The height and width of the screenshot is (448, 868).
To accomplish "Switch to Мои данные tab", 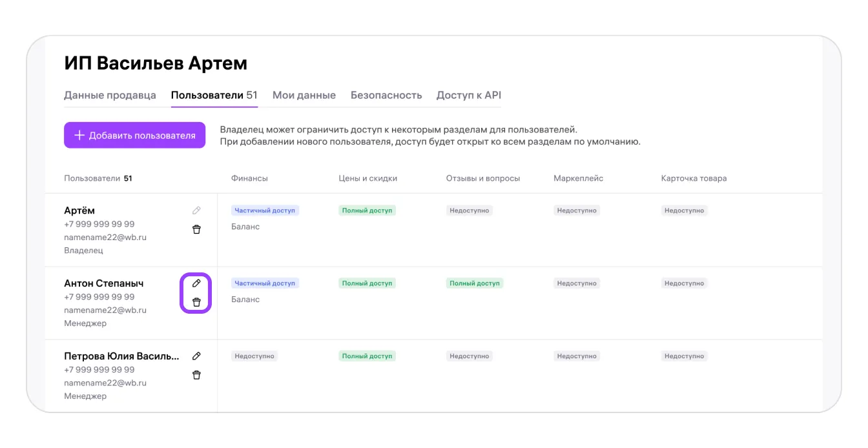I will click(x=304, y=96).
